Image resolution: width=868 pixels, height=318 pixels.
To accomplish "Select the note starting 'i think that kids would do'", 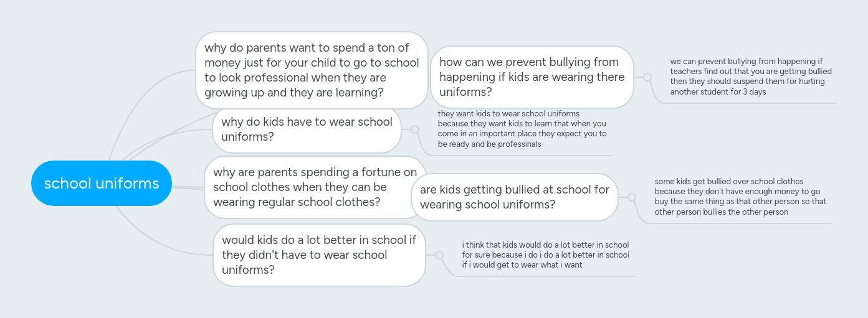I will click(x=545, y=255).
